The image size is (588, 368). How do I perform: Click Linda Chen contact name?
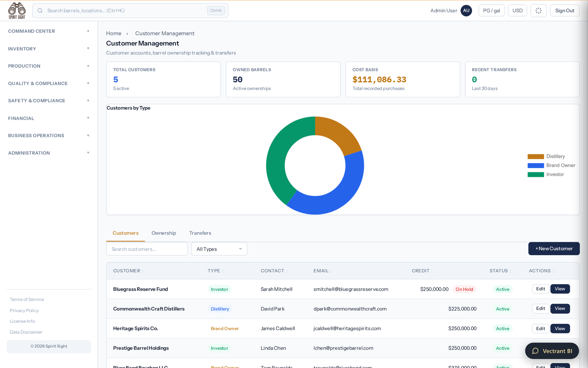(273, 348)
